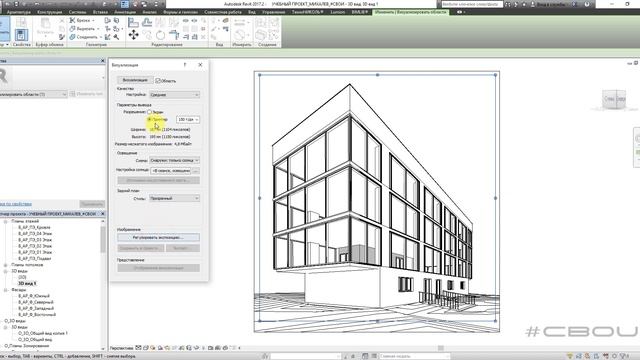Open the lighting Схема dropdown
This screenshot has width=640, height=360.
point(174,160)
